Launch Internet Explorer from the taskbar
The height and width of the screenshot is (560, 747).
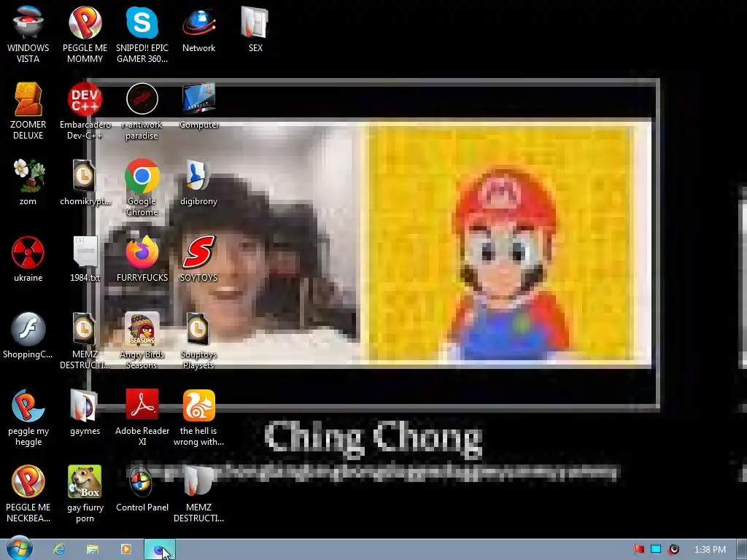58,549
